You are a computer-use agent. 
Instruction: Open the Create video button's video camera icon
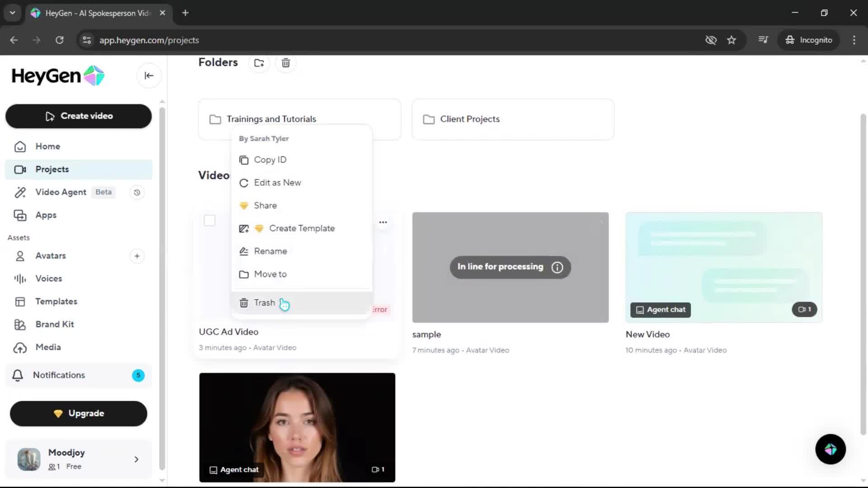pyautogui.click(x=50, y=116)
